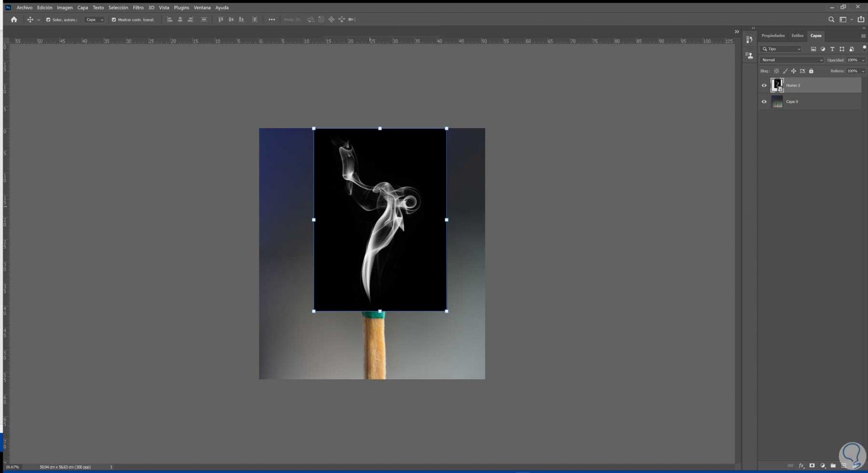Align vertical centers button
Image resolution: width=868 pixels, height=473 pixels.
(x=231, y=19)
